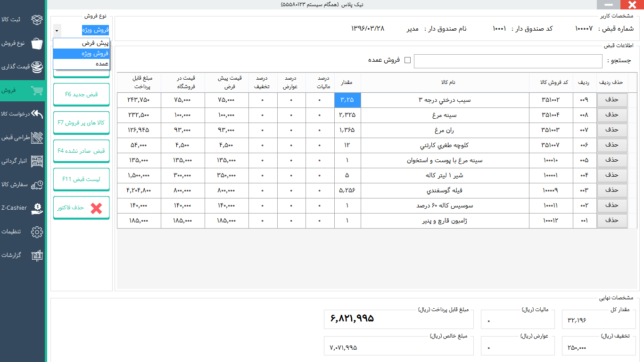Expand the نوع فروش dropdown arrow
This screenshot has width=644, height=362.
point(57,31)
